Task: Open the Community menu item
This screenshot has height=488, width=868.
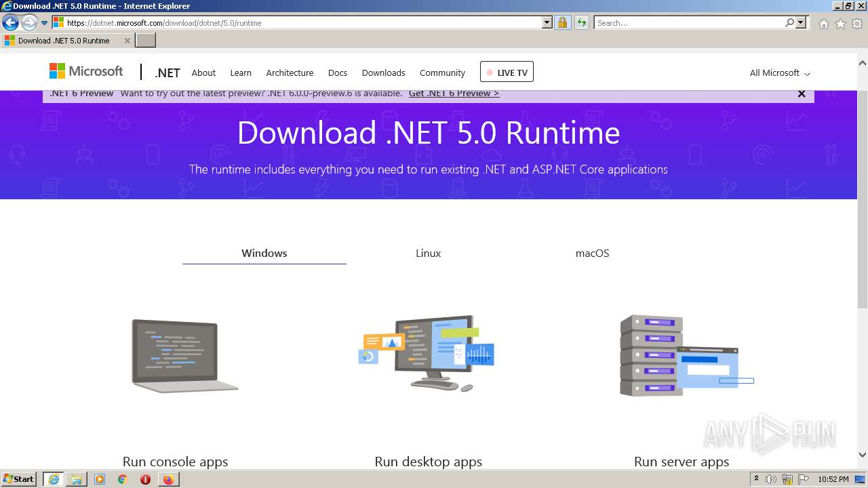Action: 442,73
